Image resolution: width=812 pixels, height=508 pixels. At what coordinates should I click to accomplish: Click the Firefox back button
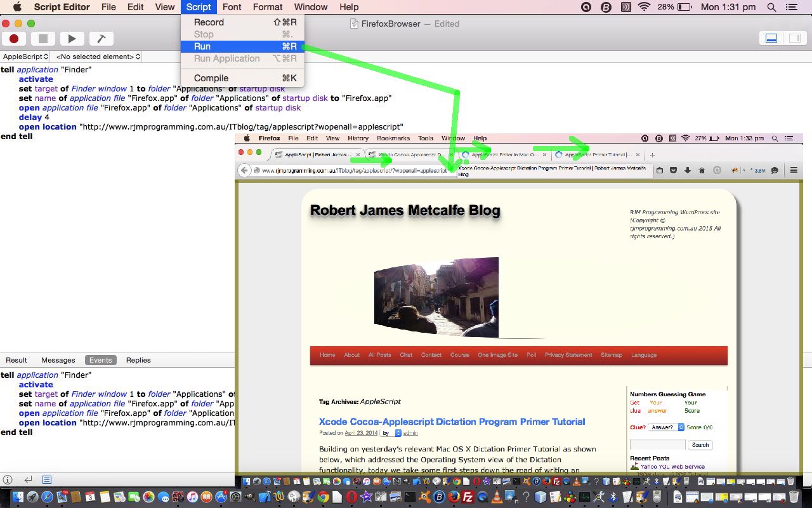tap(244, 170)
